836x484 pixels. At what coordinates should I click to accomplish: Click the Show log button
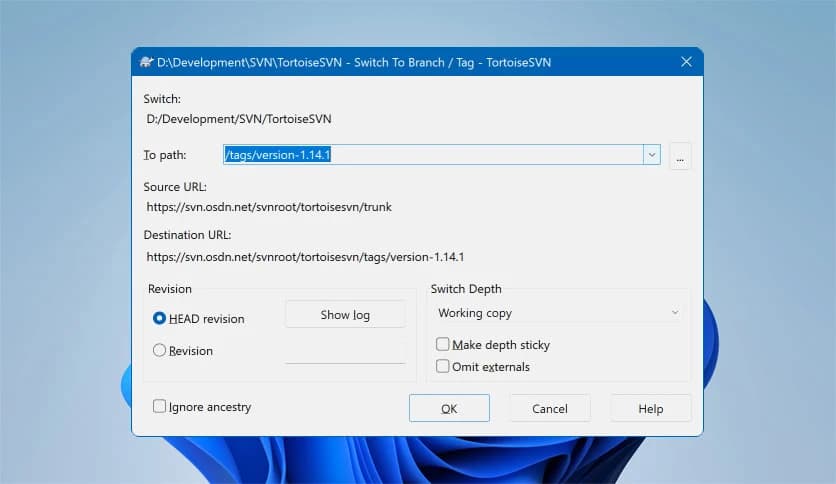click(345, 314)
